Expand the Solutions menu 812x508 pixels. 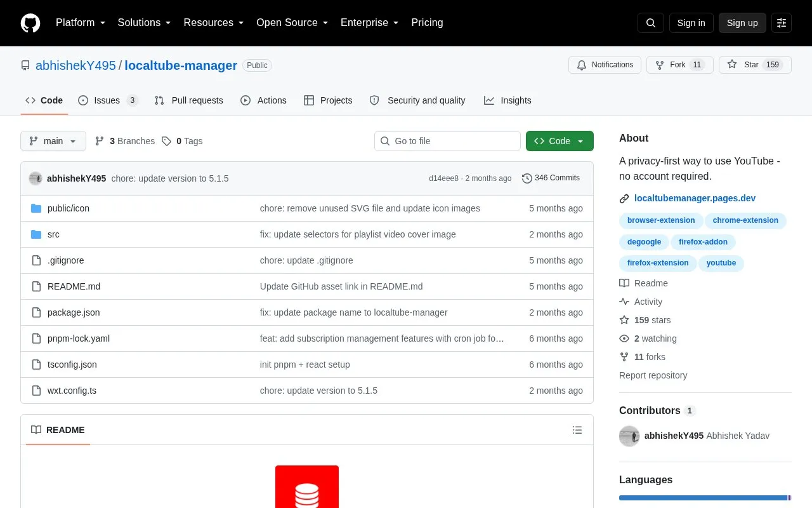click(145, 23)
